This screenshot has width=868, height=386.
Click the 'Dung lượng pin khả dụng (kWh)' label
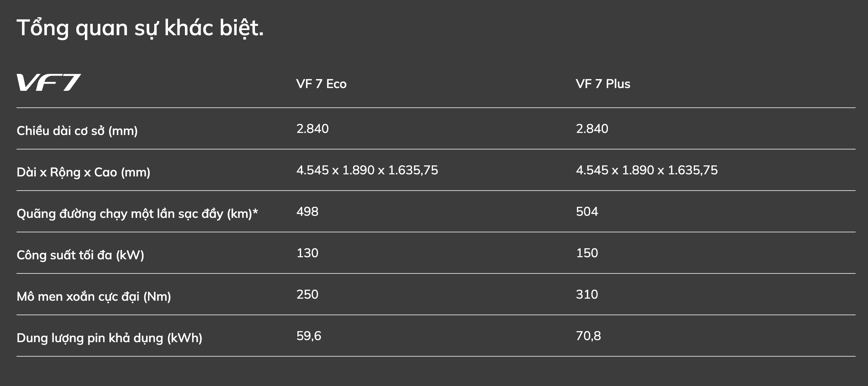(109, 338)
